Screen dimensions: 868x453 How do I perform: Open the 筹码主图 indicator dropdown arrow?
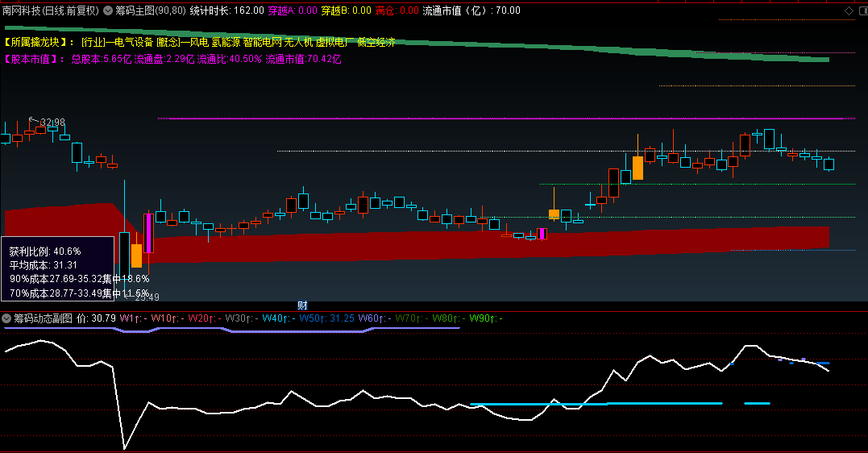click(x=109, y=10)
